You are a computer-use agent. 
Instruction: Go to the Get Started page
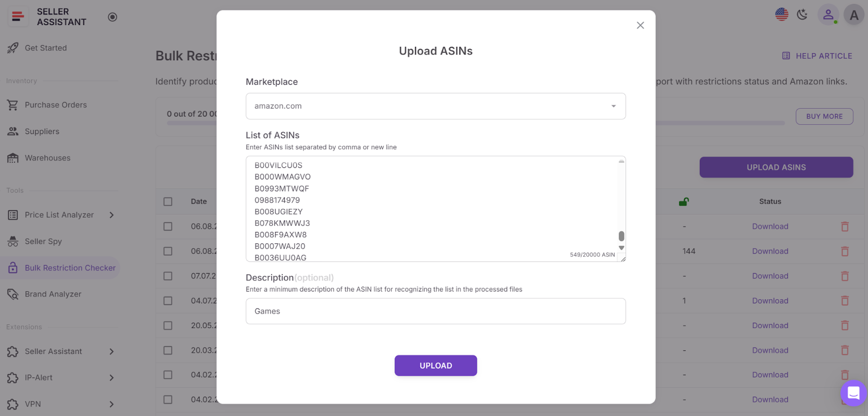46,47
